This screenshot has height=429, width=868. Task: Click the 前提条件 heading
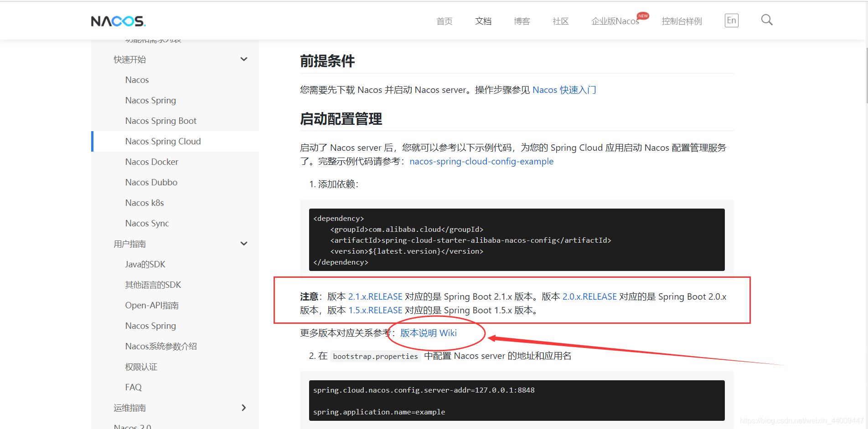327,61
